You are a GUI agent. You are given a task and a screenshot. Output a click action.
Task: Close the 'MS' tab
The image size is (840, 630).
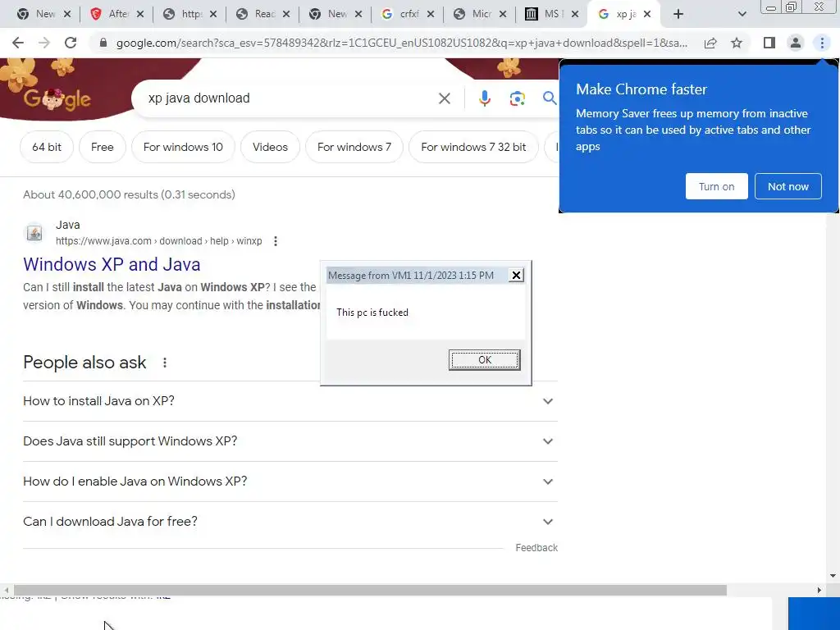[x=575, y=15]
